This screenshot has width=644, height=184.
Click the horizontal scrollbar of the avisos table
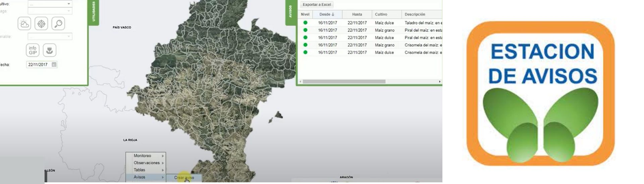point(344,82)
